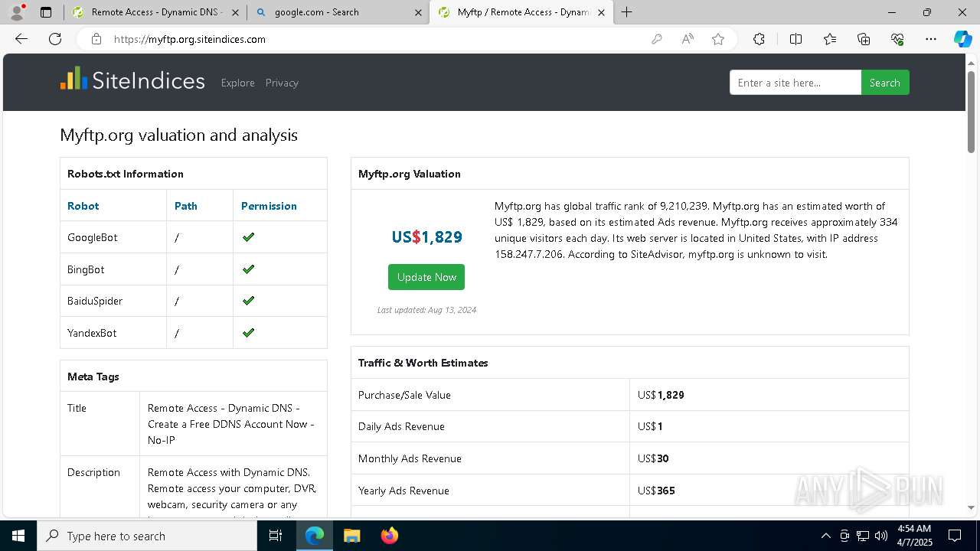
Task: Close the first Remote Access tab
Action: click(x=235, y=12)
